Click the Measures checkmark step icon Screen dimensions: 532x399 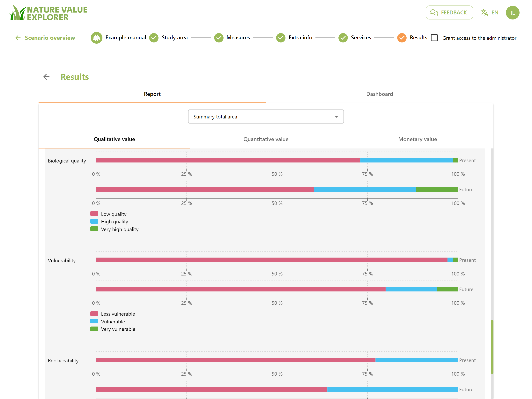tap(219, 38)
